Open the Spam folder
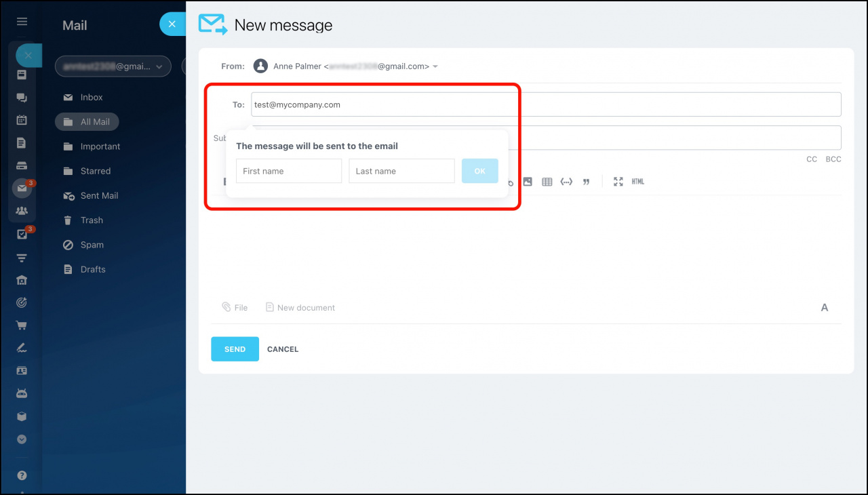The image size is (868, 495). coord(92,245)
